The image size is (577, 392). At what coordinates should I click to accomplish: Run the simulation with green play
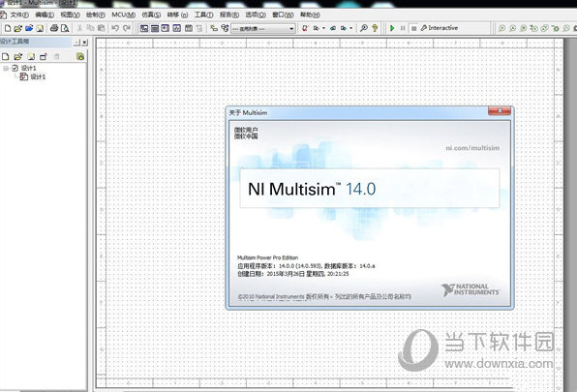tap(392, 28)
